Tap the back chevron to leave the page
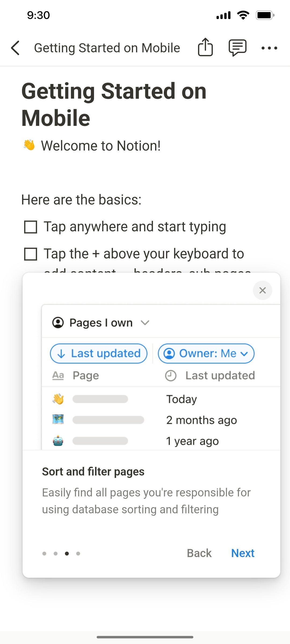Screen dimensions: 290x644 [x=15, y=48]
